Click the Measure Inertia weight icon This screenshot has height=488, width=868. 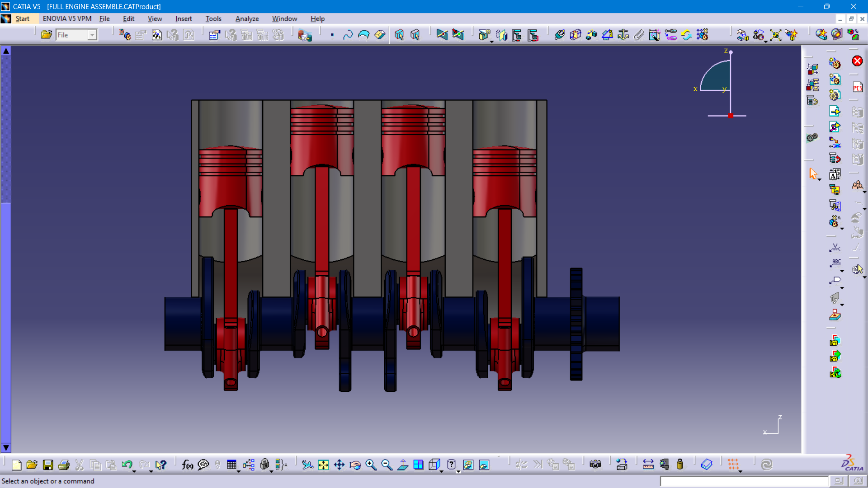(679, 465)
